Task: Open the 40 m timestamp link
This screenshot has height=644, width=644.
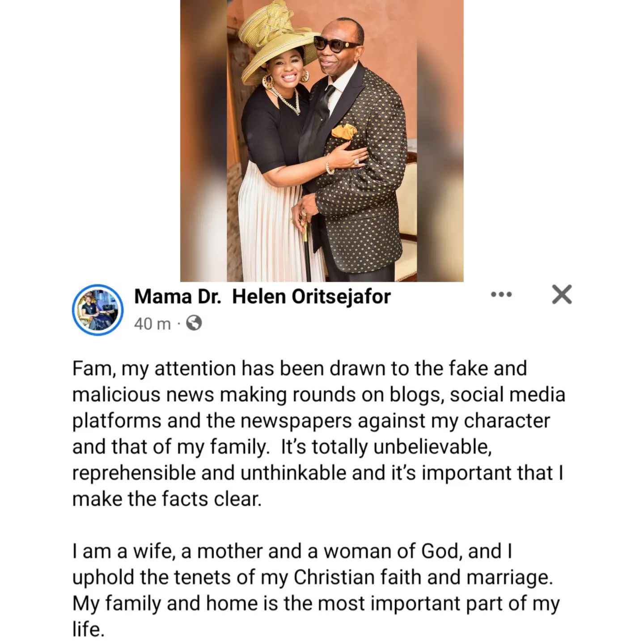Action: 153,323
